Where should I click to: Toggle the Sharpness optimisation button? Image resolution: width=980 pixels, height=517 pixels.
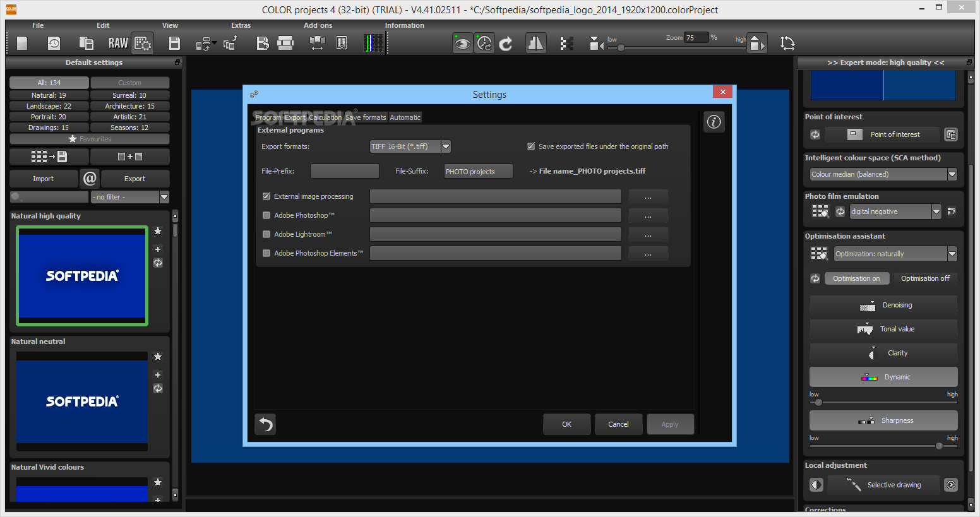click(x=883, y=420)
